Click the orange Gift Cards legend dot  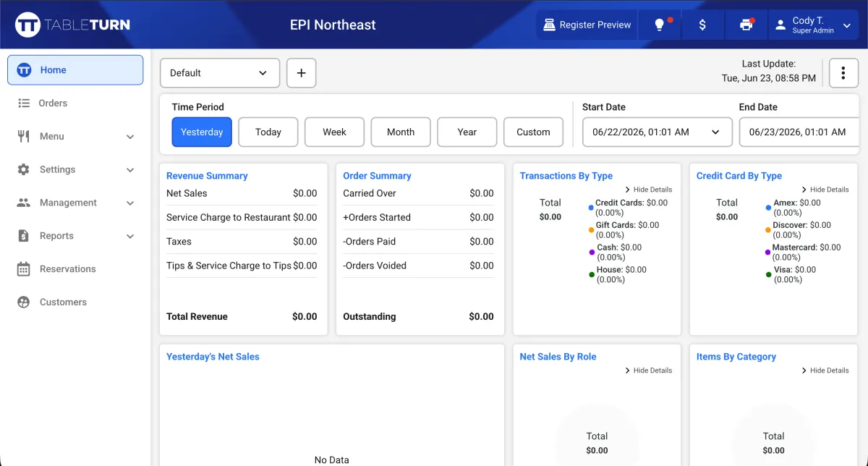[x=591, y=230]
